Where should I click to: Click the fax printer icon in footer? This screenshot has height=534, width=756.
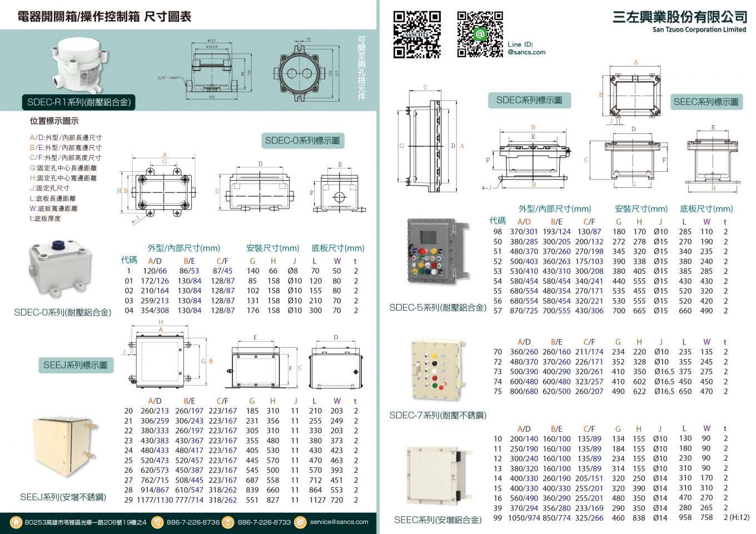click(228, 522)
